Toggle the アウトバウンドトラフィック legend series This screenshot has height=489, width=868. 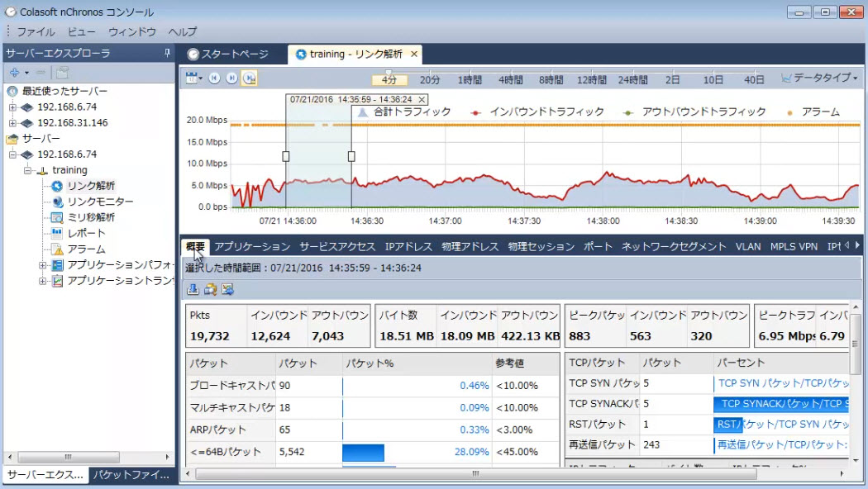694,112
